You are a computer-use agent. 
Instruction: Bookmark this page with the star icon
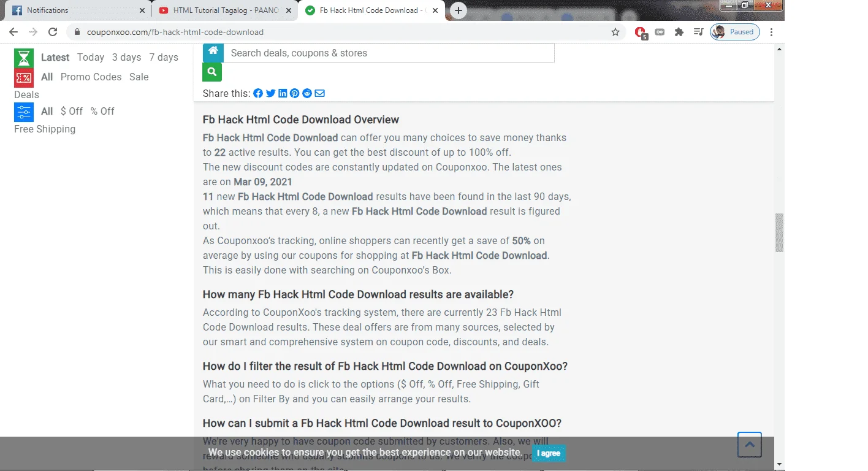[x=615, y=32]
